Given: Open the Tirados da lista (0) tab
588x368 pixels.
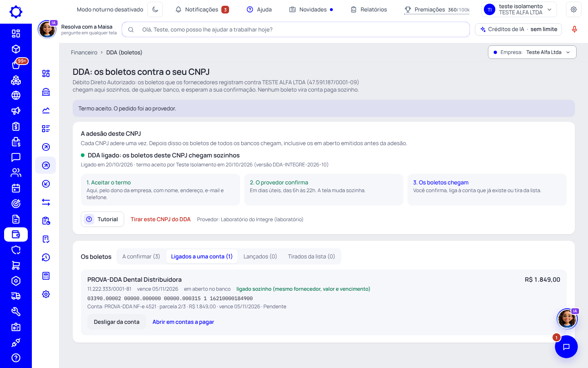Looking at the screenshot, I should coord(311,256).
